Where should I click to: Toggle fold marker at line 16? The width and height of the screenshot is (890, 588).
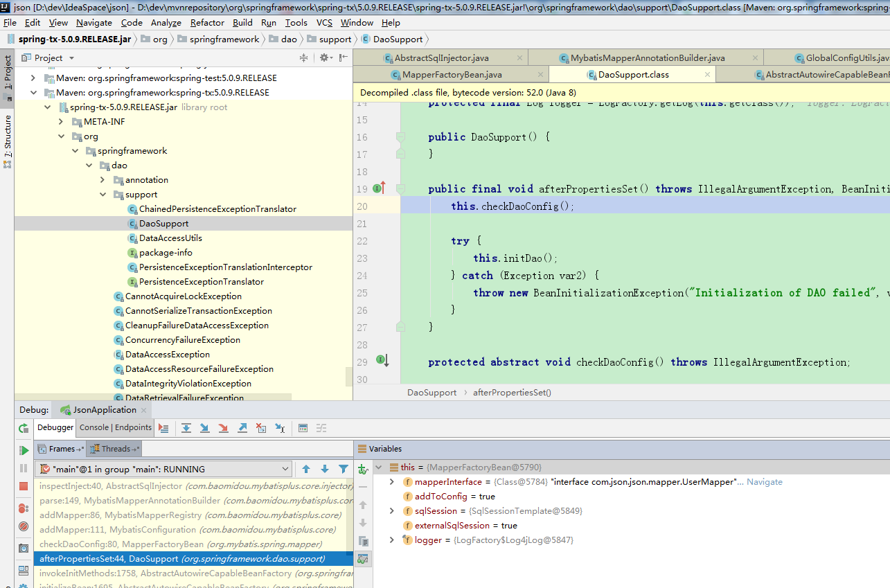[400, 136]
